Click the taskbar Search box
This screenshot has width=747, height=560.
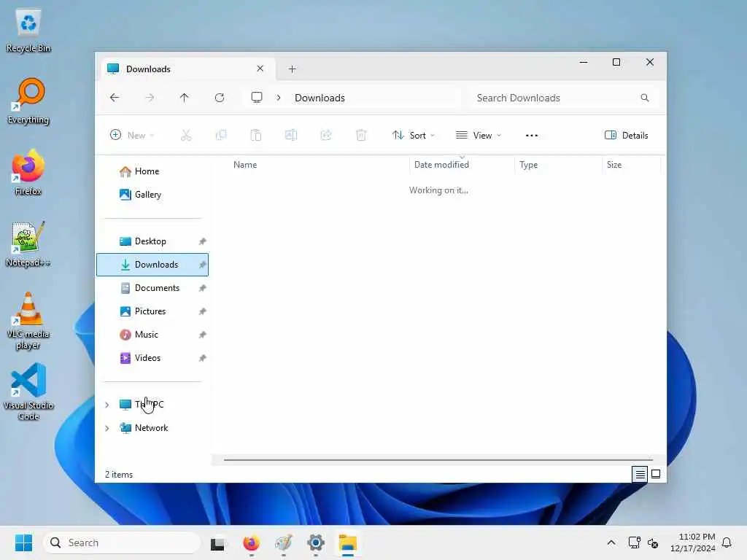pyautogui.click(x=122, y=542)
